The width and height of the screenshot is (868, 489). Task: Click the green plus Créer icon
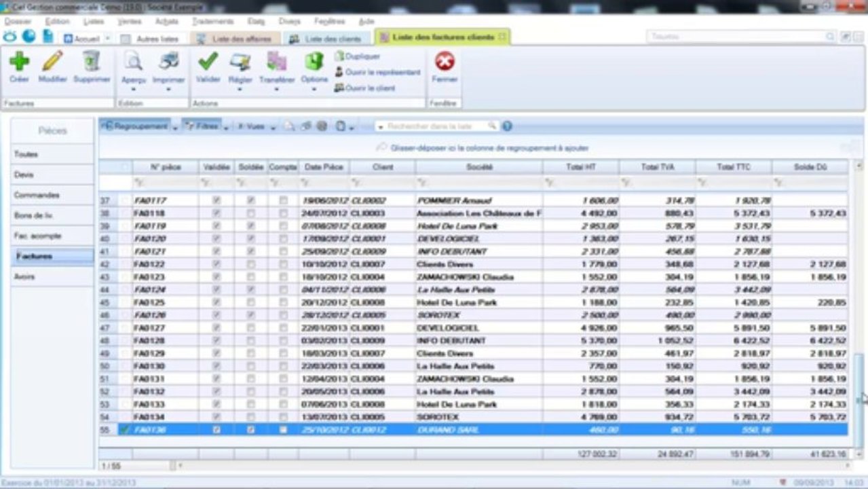pos(19,62)
